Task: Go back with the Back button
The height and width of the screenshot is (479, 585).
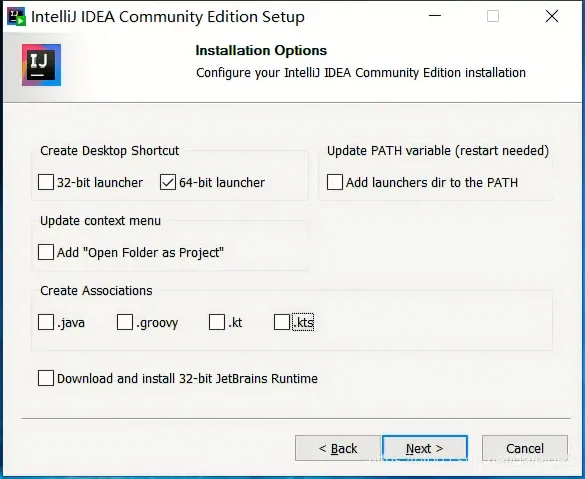Action: [x=338, y=448]
